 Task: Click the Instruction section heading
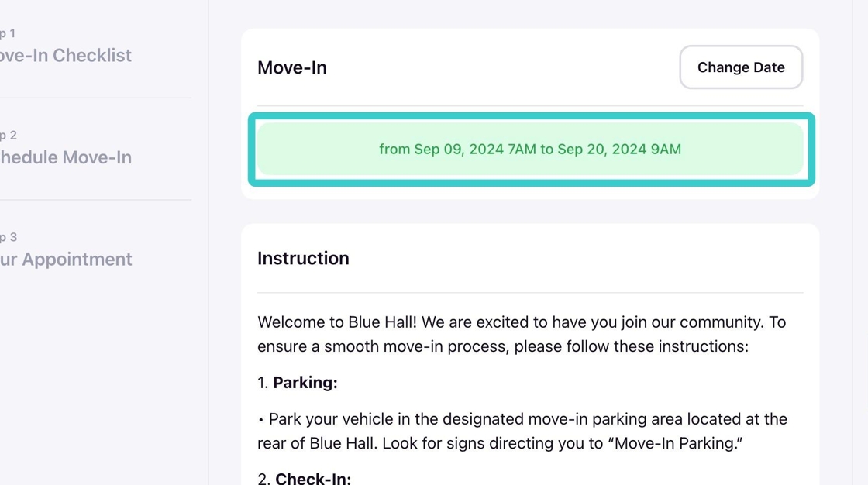point(303,258)
